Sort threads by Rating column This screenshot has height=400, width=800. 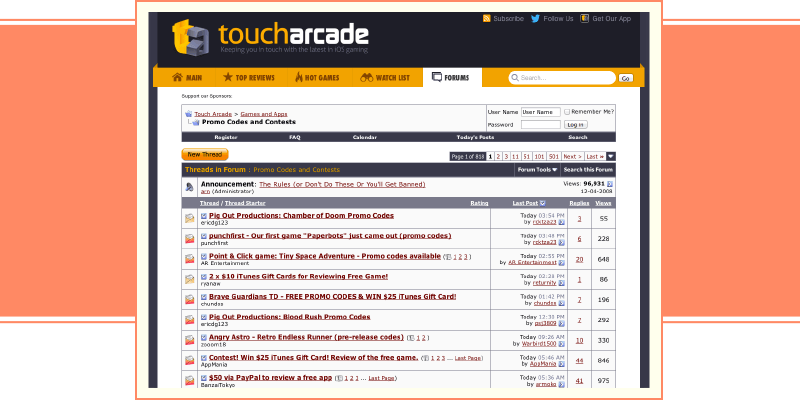pyautogui.click(x=479, y=203)
